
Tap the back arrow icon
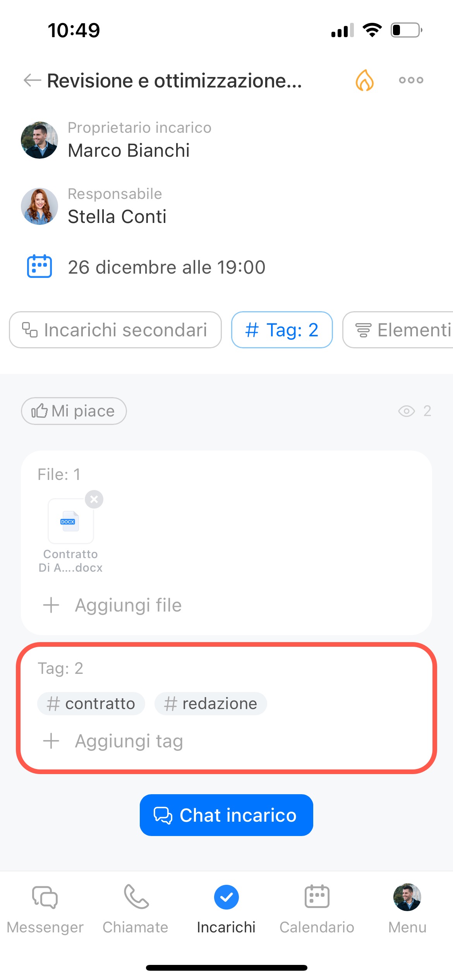(x=32, y=81)
